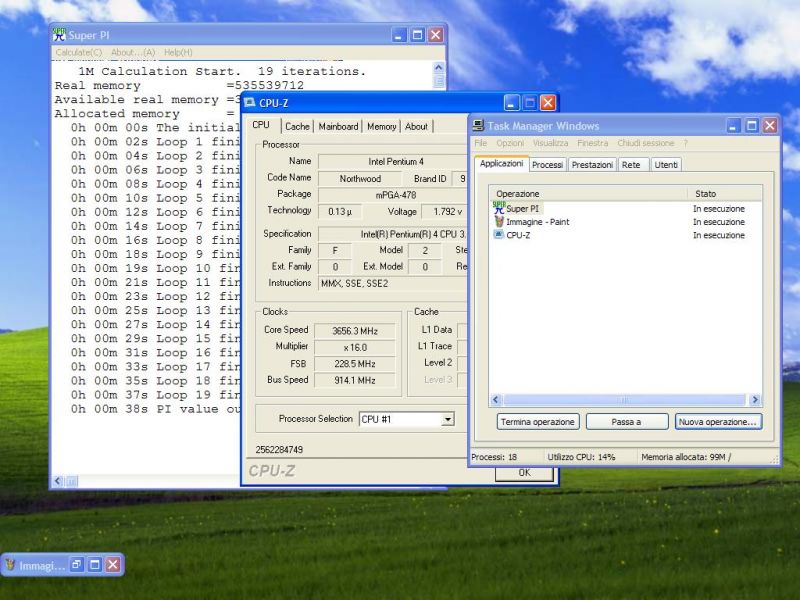Click the FSB value 228.5 MHz
This screenshot has height=600, width=800.
click(x=355, y=364)
